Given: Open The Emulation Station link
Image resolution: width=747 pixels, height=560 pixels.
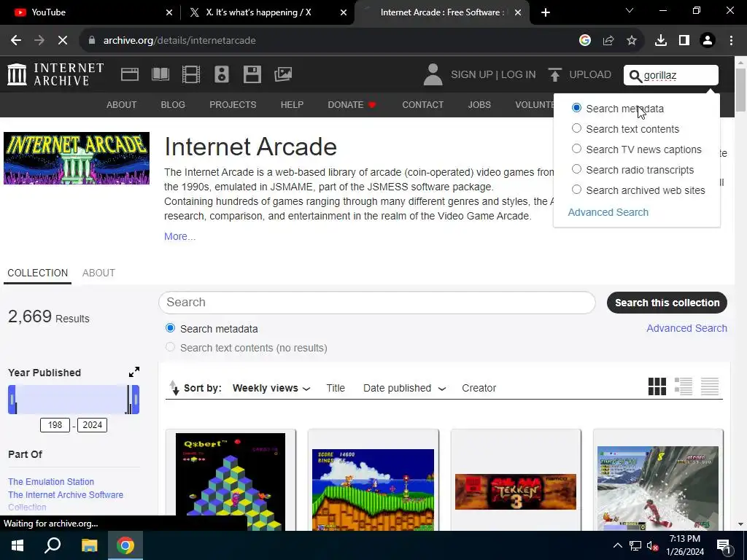Looking at the screenshot, I should pyautogui.click(x=51, y=481).
